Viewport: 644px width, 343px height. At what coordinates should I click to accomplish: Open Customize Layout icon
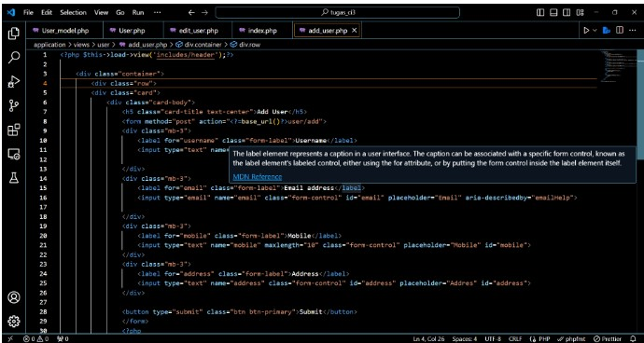tap(580, 13)
